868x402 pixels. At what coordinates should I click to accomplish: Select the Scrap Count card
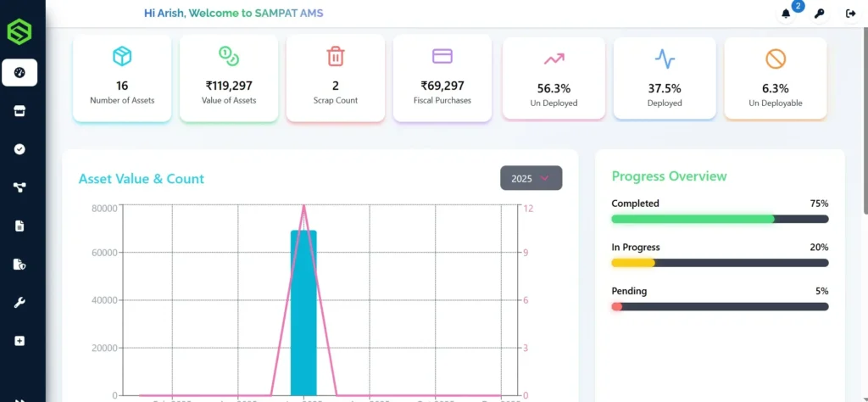click(x=335, y=78)
